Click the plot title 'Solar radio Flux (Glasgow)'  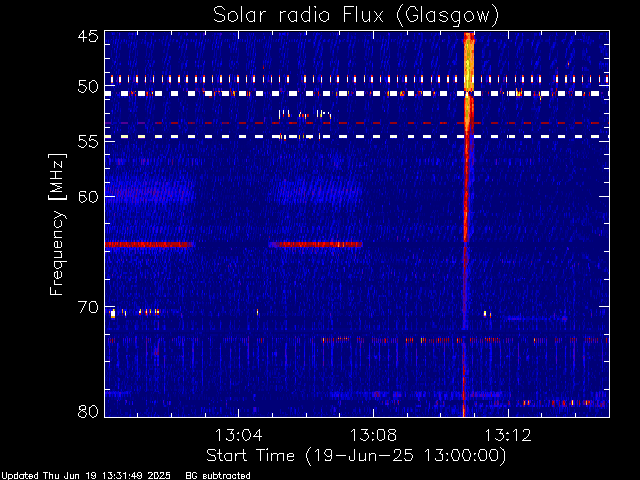click(x=356, y=15)
